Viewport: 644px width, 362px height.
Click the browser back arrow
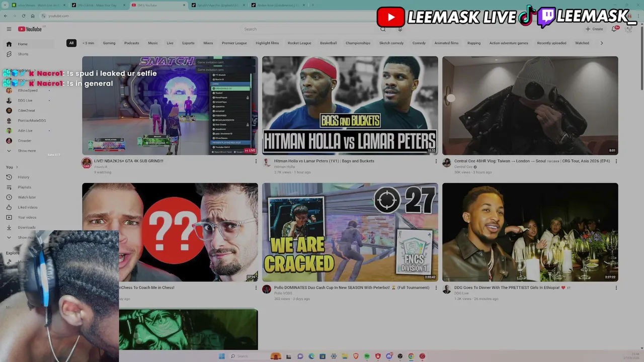(6, 16)
